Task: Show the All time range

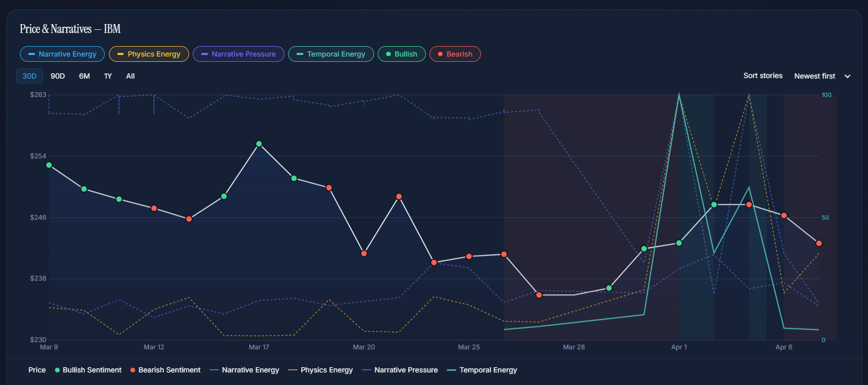Action: tap(130, 76)
